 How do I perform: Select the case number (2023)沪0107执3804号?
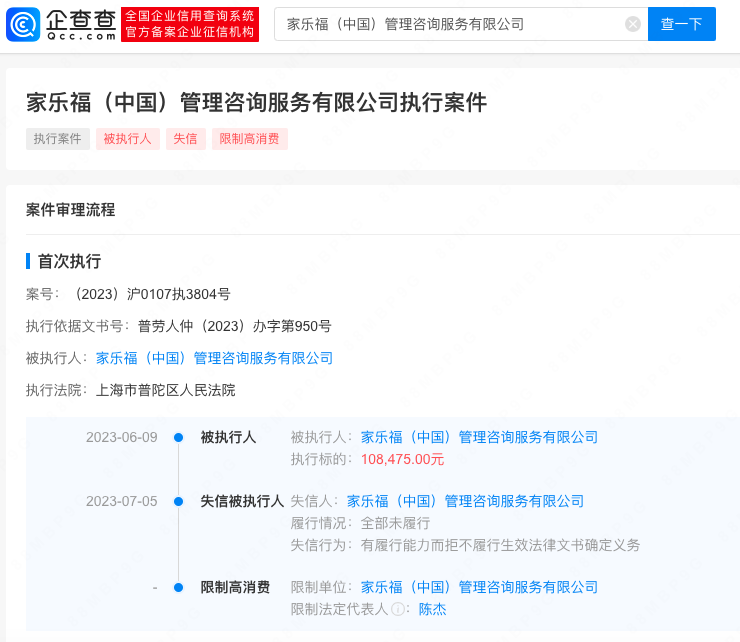151,294
